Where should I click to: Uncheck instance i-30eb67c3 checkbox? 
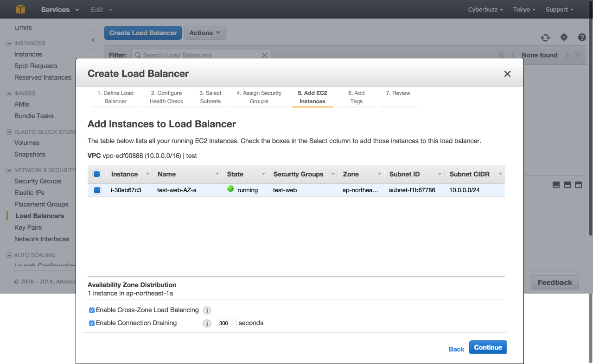click(97, 190)
